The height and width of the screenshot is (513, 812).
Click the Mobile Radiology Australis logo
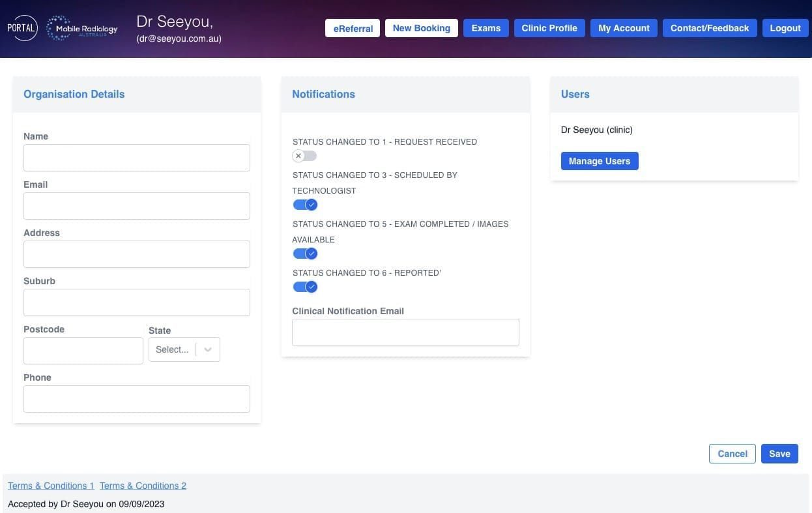coord(83,29)
